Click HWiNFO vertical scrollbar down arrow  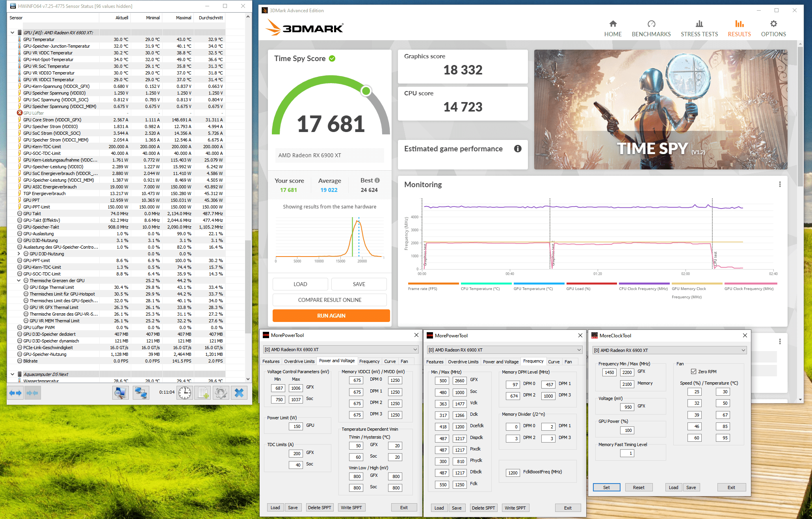[x=248, y=379]
